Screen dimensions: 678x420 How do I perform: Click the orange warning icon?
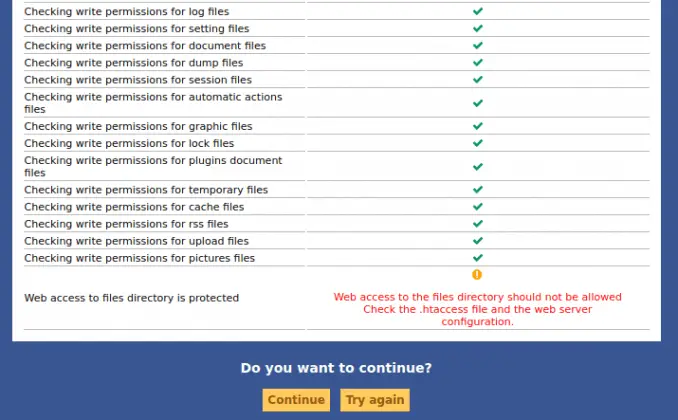click(x=477, y=274)
